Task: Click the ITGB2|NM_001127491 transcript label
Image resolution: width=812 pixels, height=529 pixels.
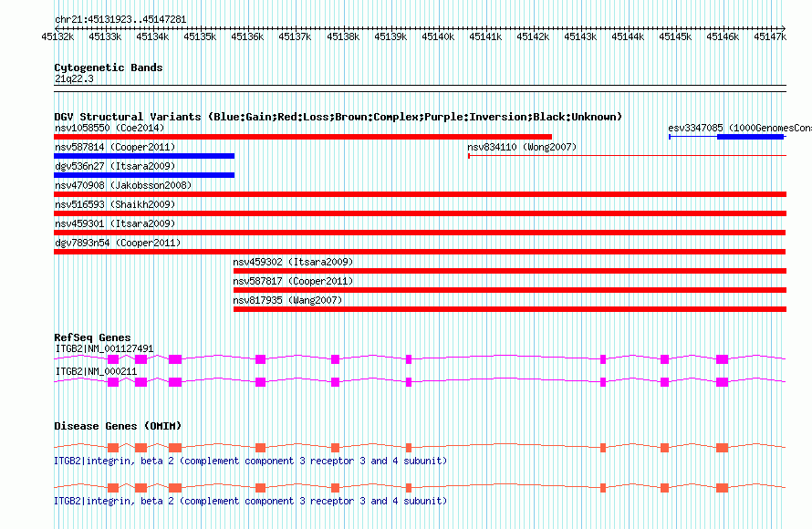Action: pos(105,348)
